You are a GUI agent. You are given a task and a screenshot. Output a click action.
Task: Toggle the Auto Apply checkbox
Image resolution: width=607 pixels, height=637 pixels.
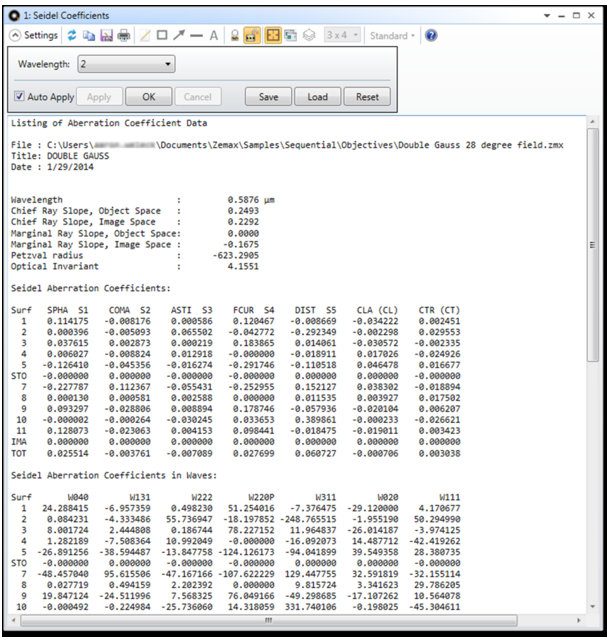click(19, 96)
